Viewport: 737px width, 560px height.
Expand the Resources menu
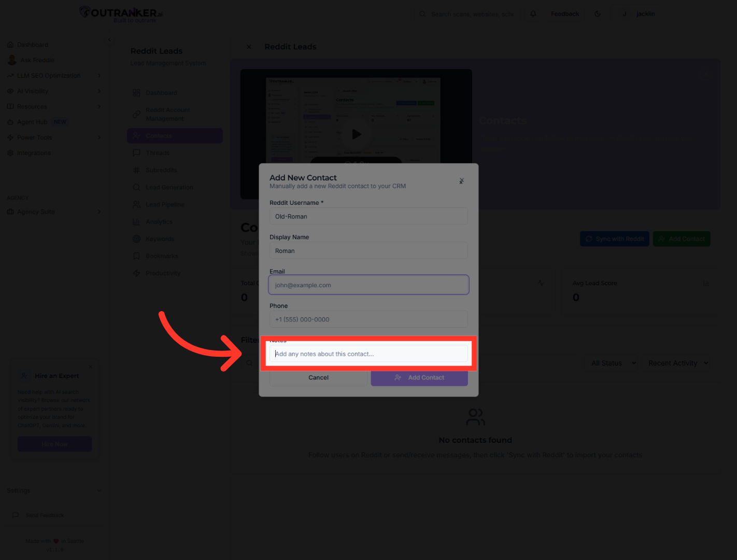pyautogui.click(x=54, y=107)
